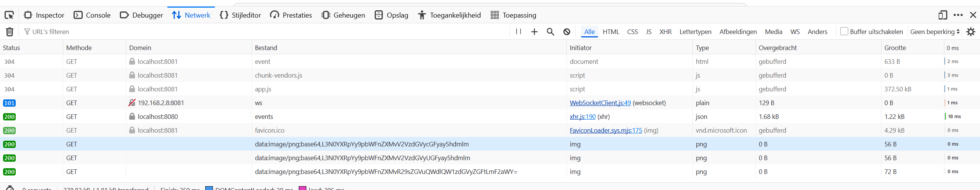Click the element picker icon
This screenshot has width=980, height=190.
coord(9,15)
